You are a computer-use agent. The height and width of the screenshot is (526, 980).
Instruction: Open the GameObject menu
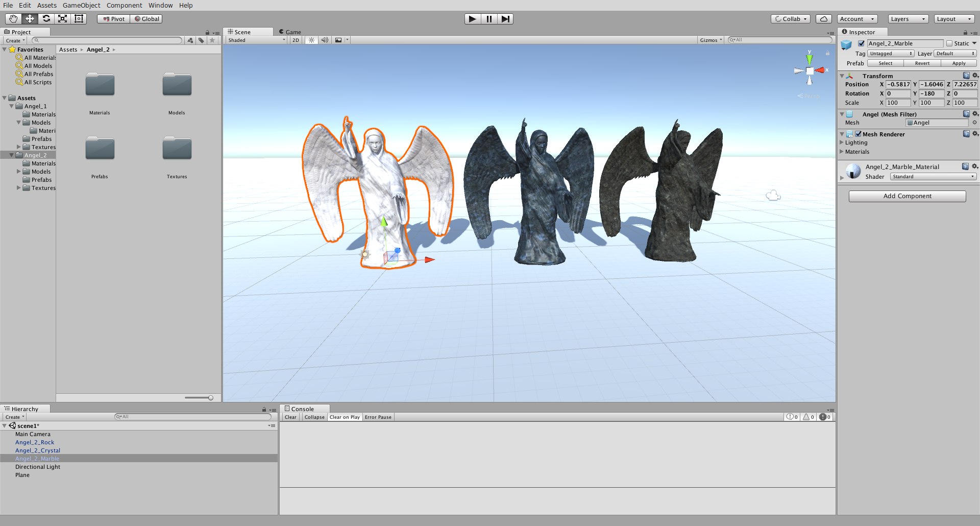(81, 5)
